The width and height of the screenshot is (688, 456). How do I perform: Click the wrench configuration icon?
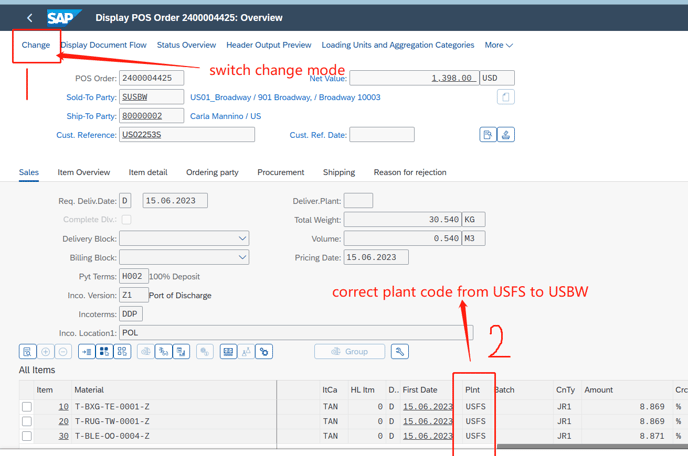pyautogui.click(x=400, y=352)
